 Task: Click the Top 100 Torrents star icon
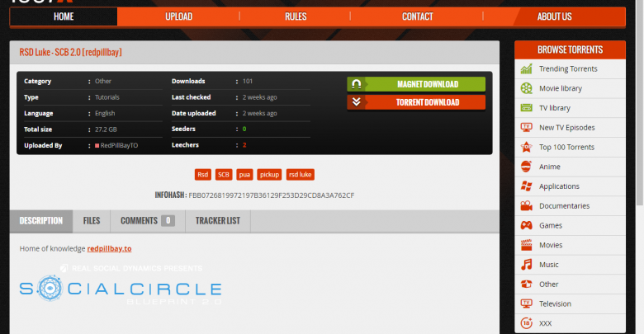click(x=526, y=147)
